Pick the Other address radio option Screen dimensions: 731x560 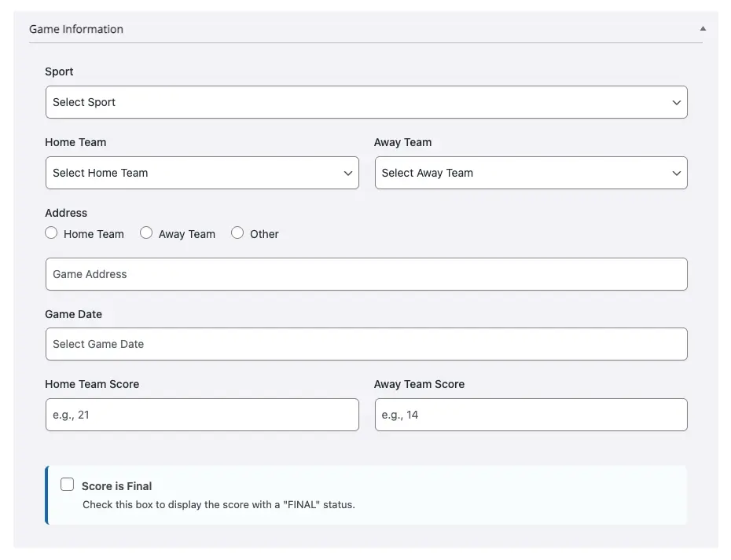(237, 233)
